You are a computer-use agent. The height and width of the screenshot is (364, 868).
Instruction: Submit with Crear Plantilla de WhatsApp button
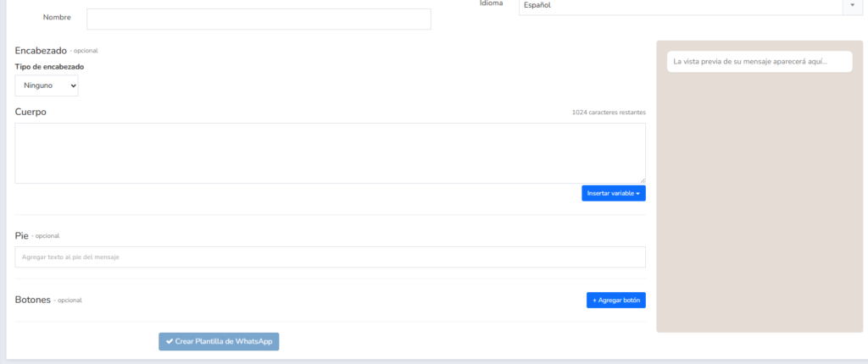point(219,341)
